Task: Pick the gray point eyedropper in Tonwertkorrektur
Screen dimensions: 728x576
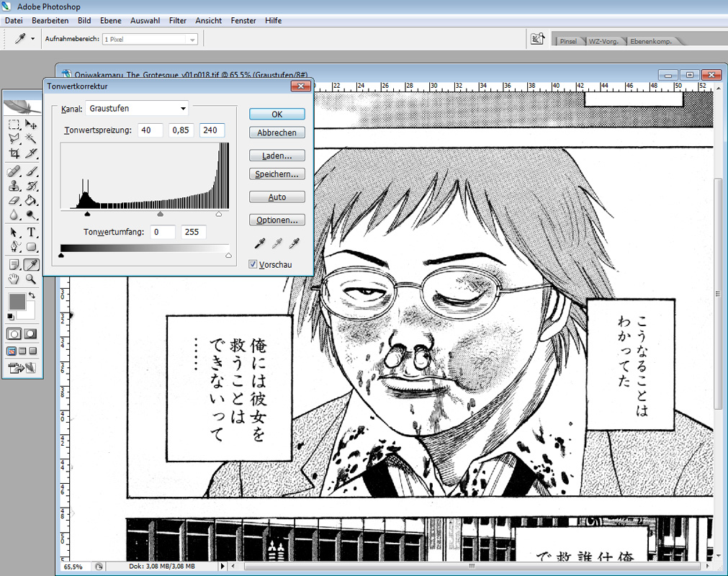Action: (x=277, y=243)
